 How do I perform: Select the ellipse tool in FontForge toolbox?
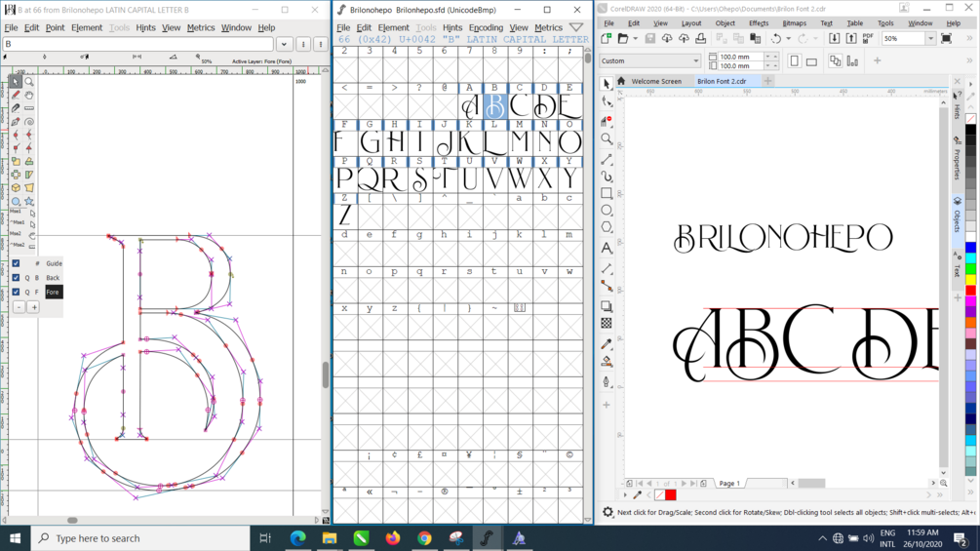tap(16, 201)
